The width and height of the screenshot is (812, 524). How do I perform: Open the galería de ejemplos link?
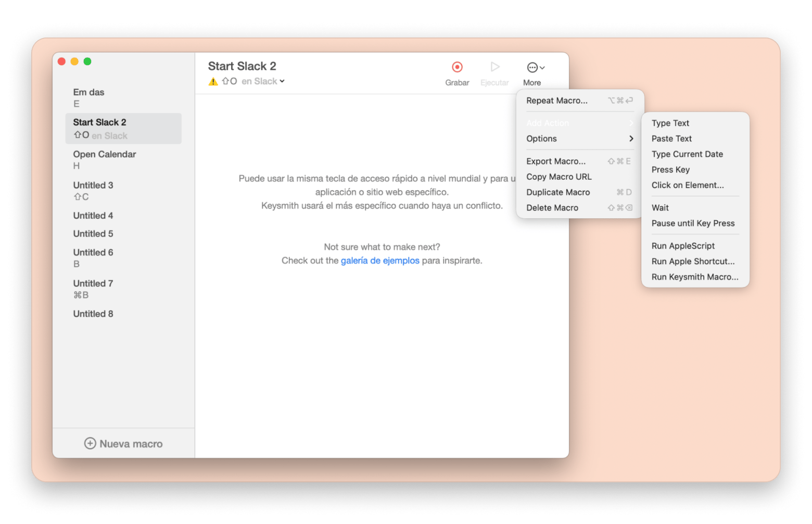(x=380, y=260)
